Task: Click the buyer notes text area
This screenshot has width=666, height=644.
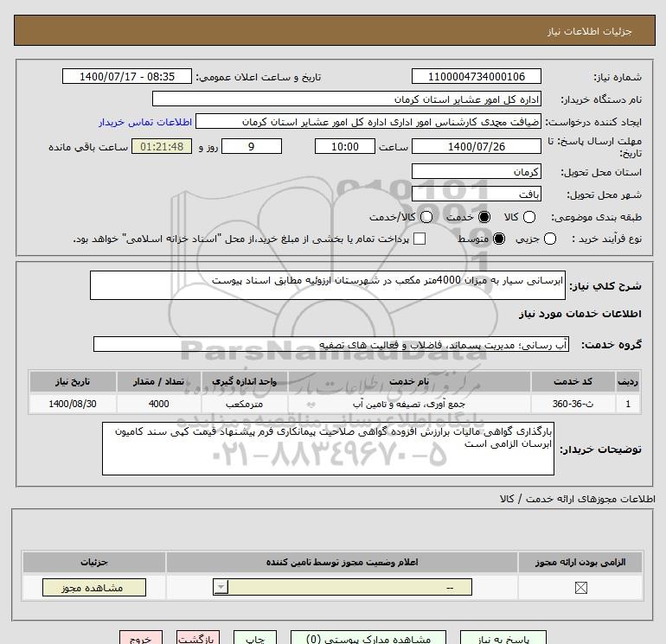Action: click(328, 449)
